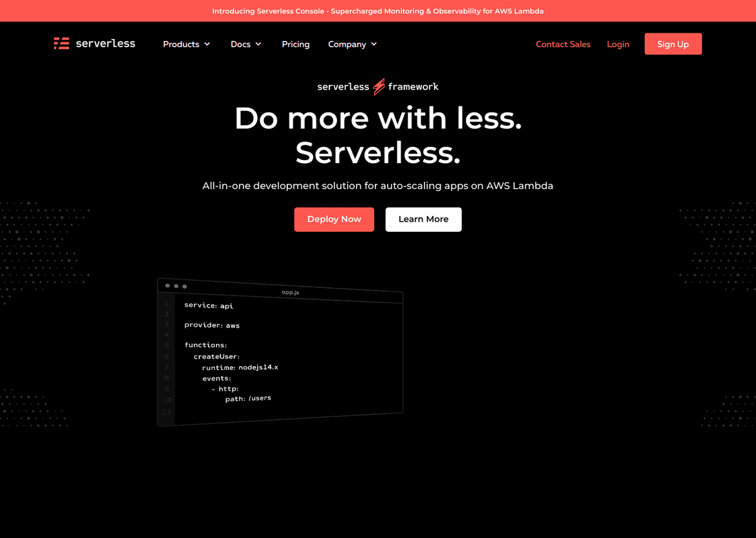Click the 'All-in-one development solution' subtitle
Image resolution: width=756 pixels, height=538 pixels.
[x=378, y=186]
